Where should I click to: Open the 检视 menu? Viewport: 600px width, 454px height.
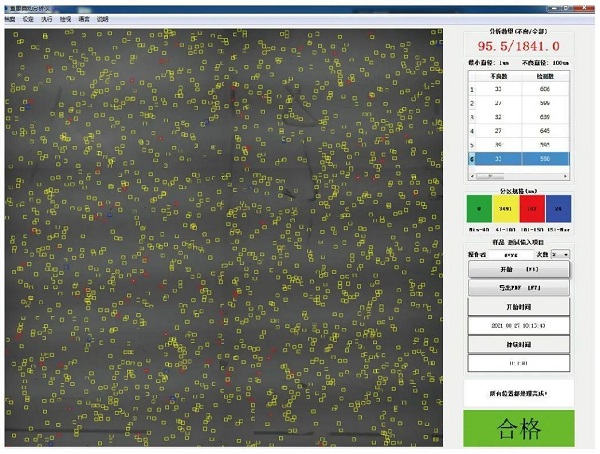coord(65,18)
